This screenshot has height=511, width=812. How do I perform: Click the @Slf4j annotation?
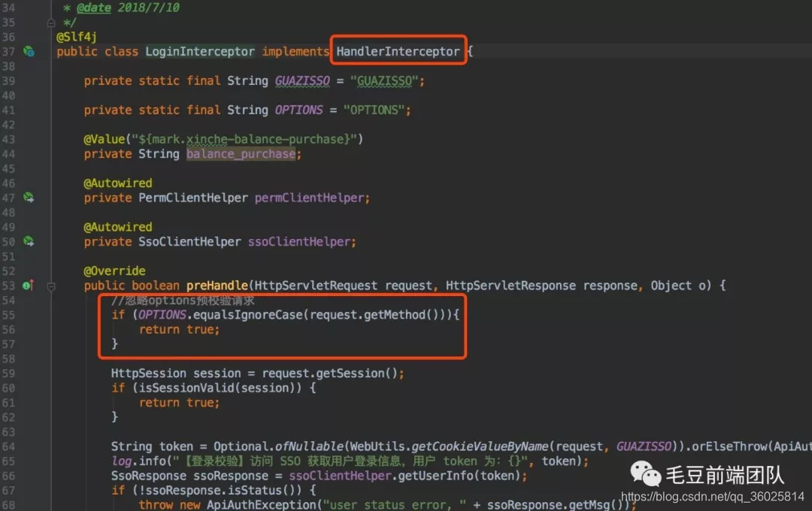[x=76, y=37]
